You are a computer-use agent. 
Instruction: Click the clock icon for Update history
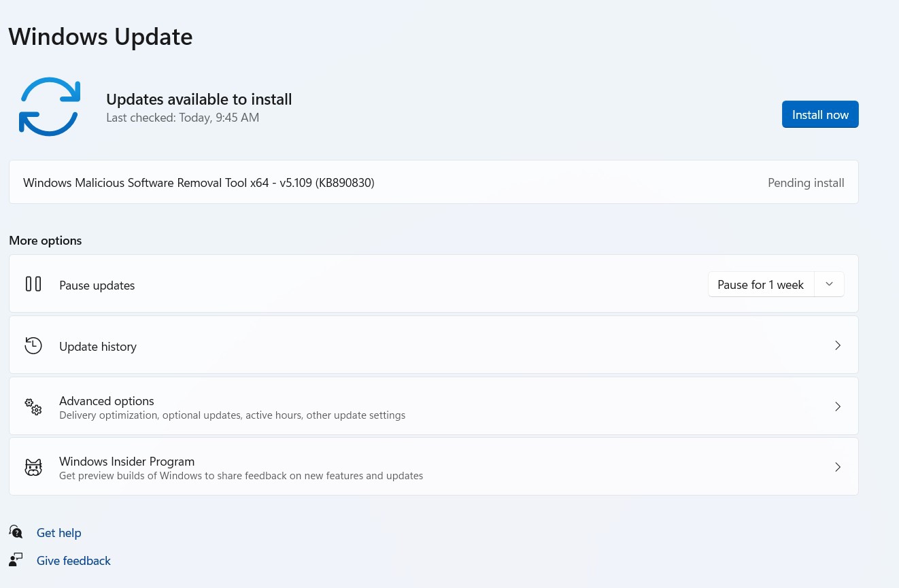pos(33,345)
